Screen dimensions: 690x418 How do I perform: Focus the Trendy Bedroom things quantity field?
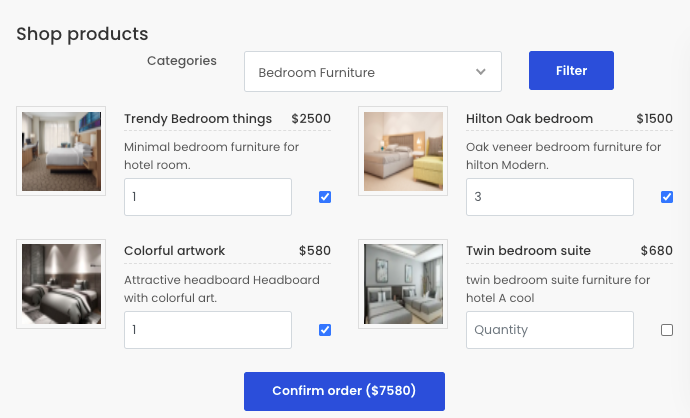pos(207,197)
